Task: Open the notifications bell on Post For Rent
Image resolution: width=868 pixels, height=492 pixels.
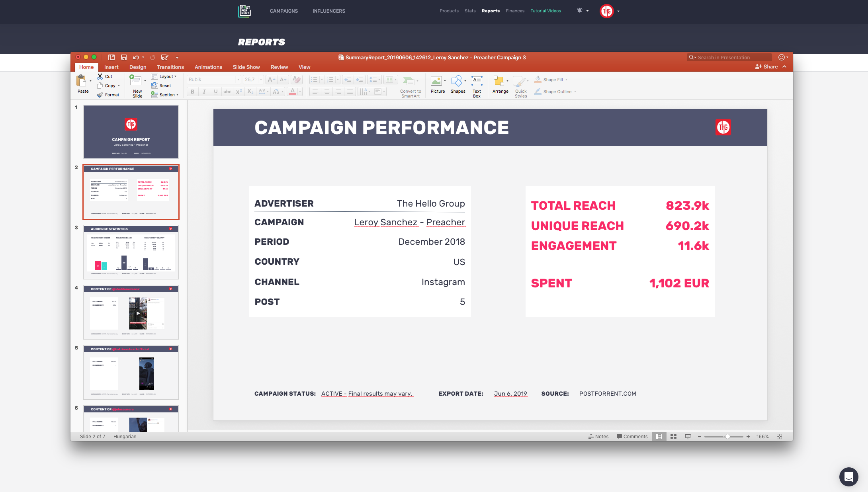Action: [580, 11]
